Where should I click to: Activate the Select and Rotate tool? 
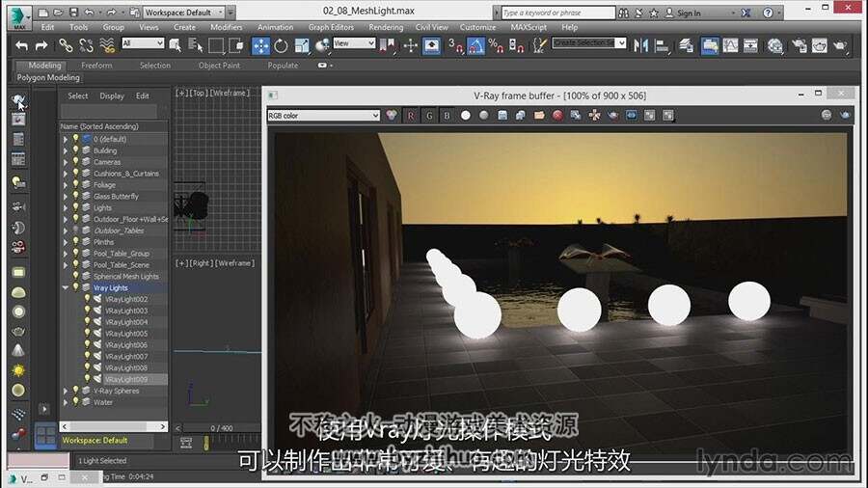coord(282,45)
